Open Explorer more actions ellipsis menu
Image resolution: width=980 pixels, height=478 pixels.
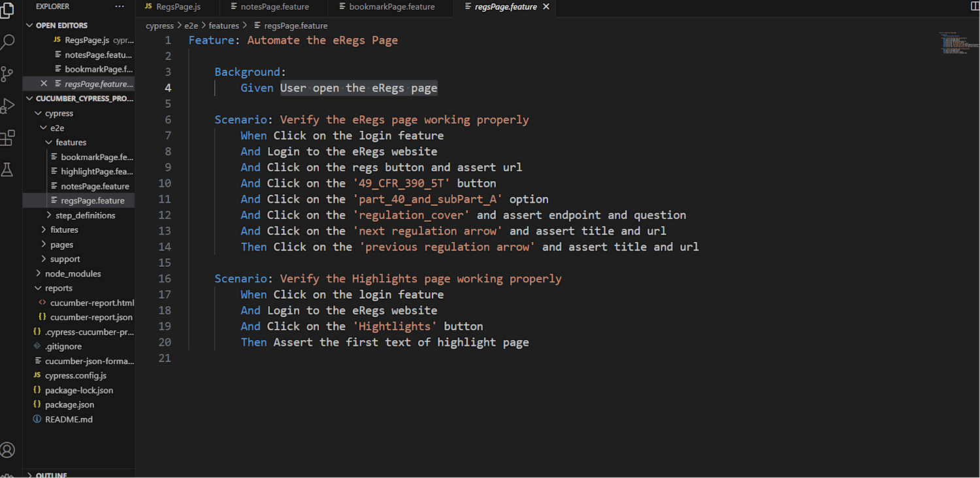point(119,7)
